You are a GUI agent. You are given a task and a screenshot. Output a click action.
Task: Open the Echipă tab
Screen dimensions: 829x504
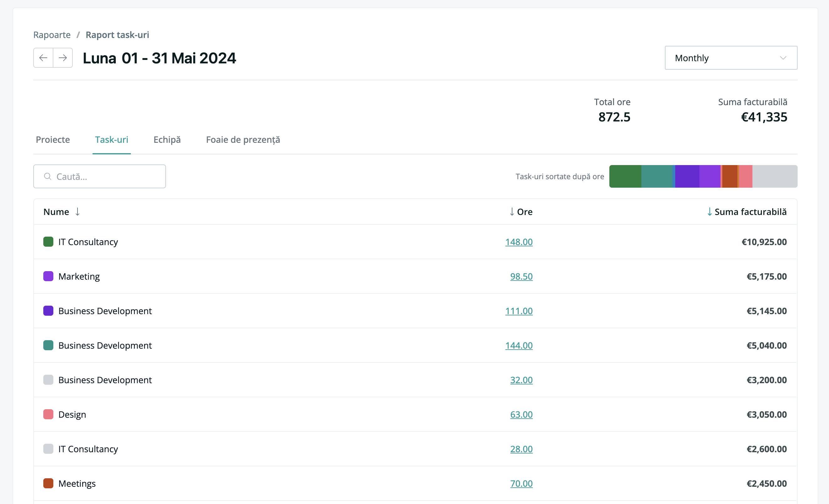tap(167, 140)
